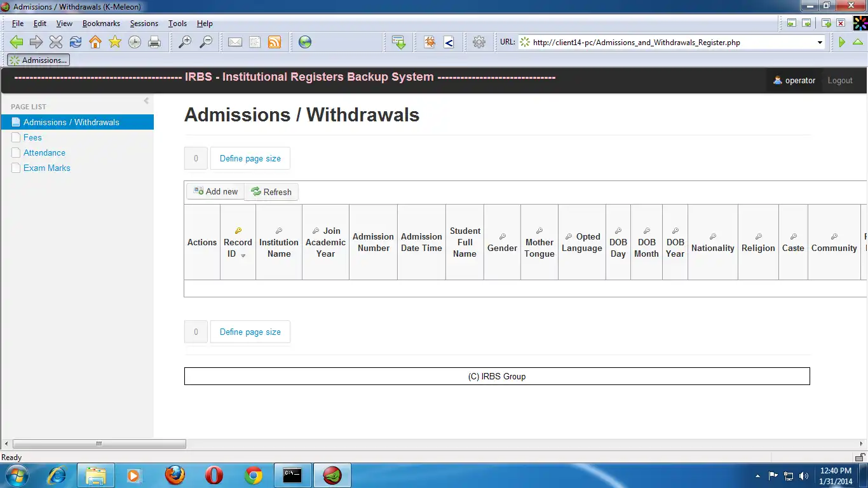This screenshot has width=868, height=488.
Task: Reload the page using the blue arrows icon
Action: 76,42
